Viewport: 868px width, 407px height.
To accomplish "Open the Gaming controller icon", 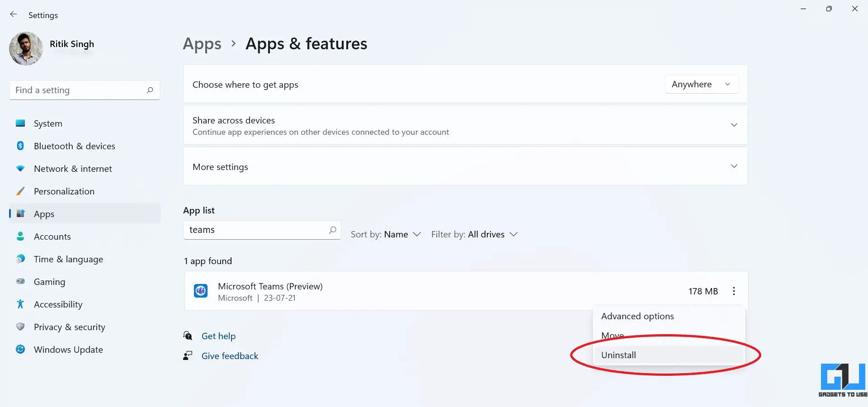I will pos(20,281).
